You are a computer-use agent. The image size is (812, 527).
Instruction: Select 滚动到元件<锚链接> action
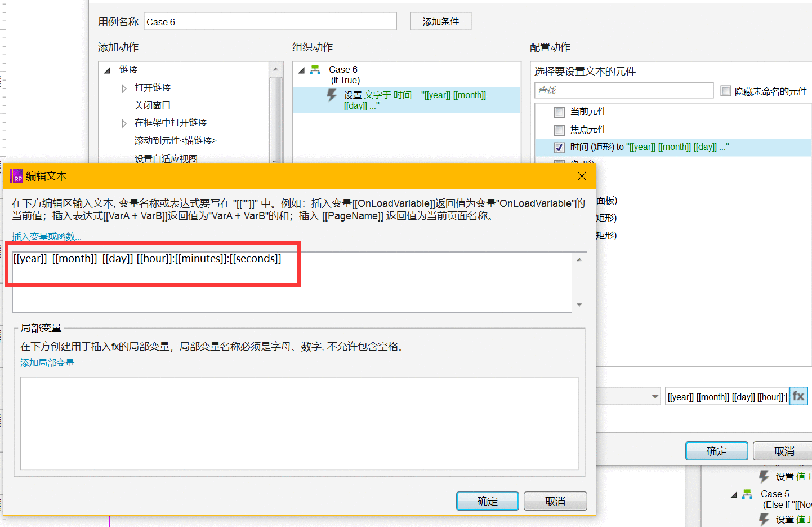pos(175,140)
